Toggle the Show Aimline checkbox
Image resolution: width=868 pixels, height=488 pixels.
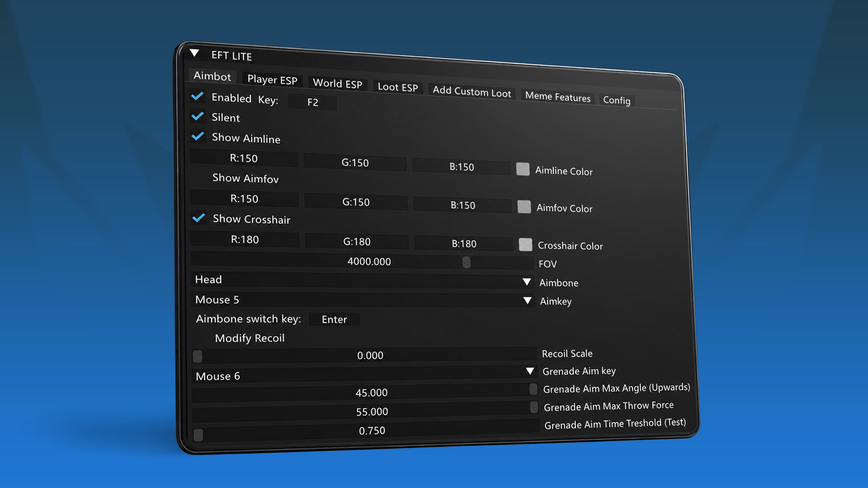198,136
